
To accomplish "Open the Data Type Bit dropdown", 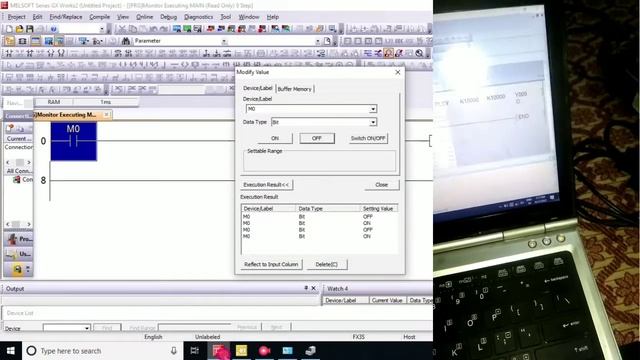I will (373, 122).
